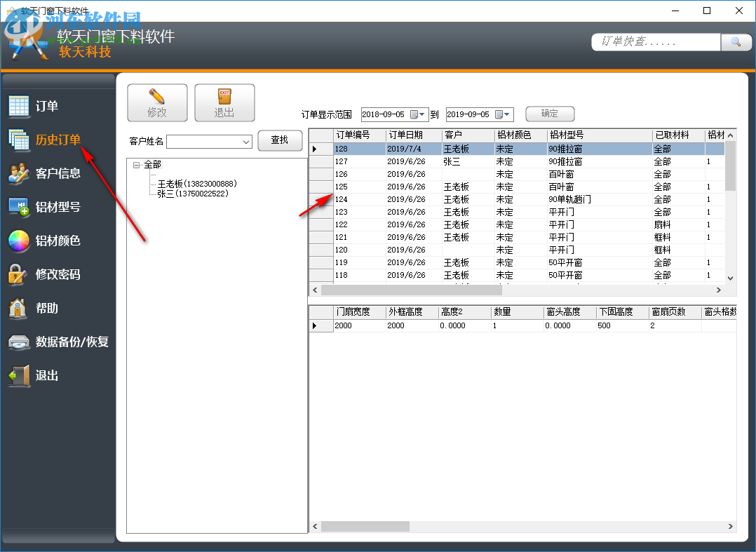The image size is (756, 552).
Task: Click the 铝材颜色 column header
Action: click(521, 135)
